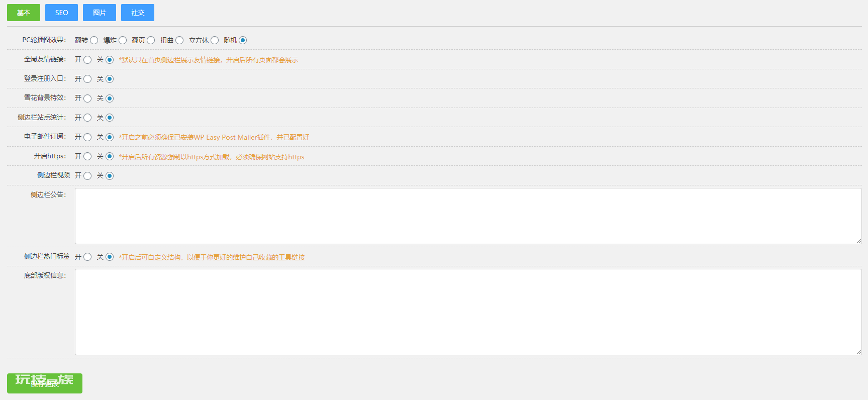Focus the 侧边栏公告 text area
Image resolution: width=868 pixels, height=400 pixels.
[468, 216]
